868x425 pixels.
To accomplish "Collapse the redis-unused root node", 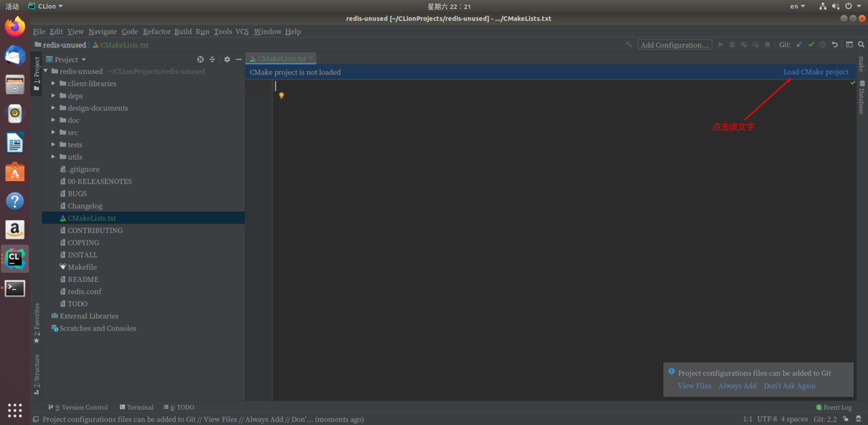I will click(46, 71).
